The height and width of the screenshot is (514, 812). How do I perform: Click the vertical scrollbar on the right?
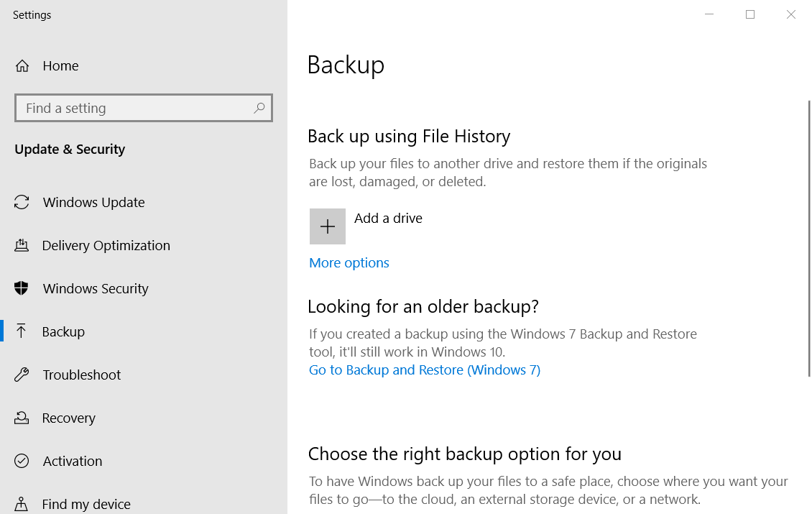coord(808,237)
